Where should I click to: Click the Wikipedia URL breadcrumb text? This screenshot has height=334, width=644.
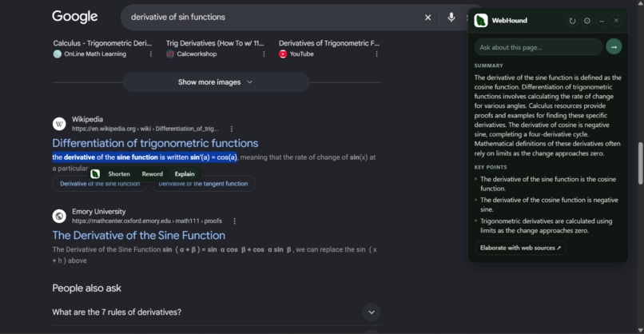(x=145, y=129)
